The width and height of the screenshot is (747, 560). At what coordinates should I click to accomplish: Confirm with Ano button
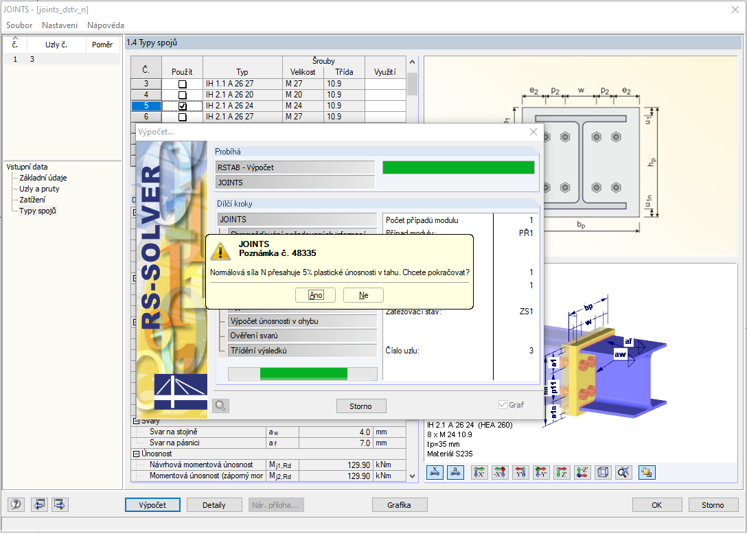click(315, 295)
